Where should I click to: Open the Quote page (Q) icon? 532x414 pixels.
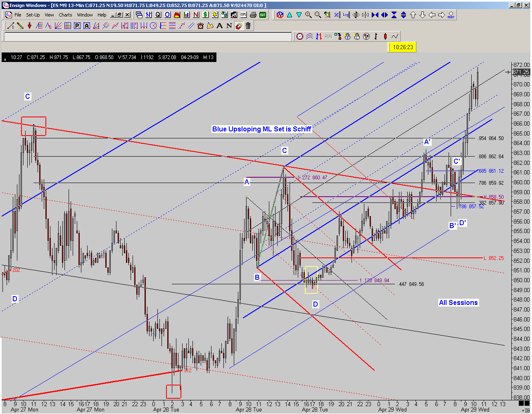[x=158, y=15]
